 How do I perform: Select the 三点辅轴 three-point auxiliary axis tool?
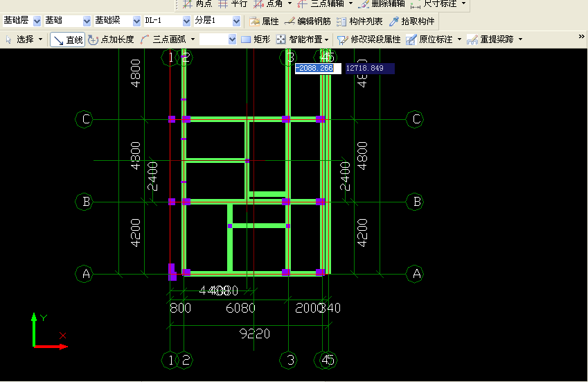coord(321,3)
